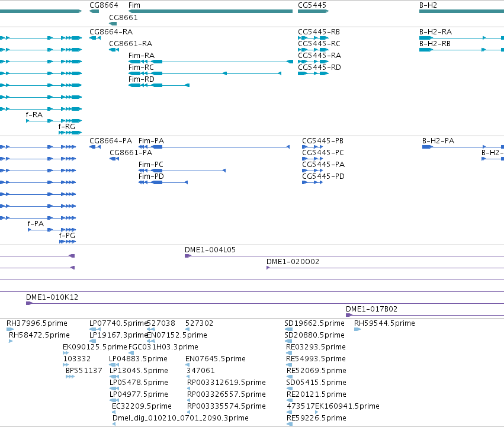This screenshot has width=504, height=427.
Task: Click the f-PA protein label
Action: pyautogui.click(x=36, y=224)
